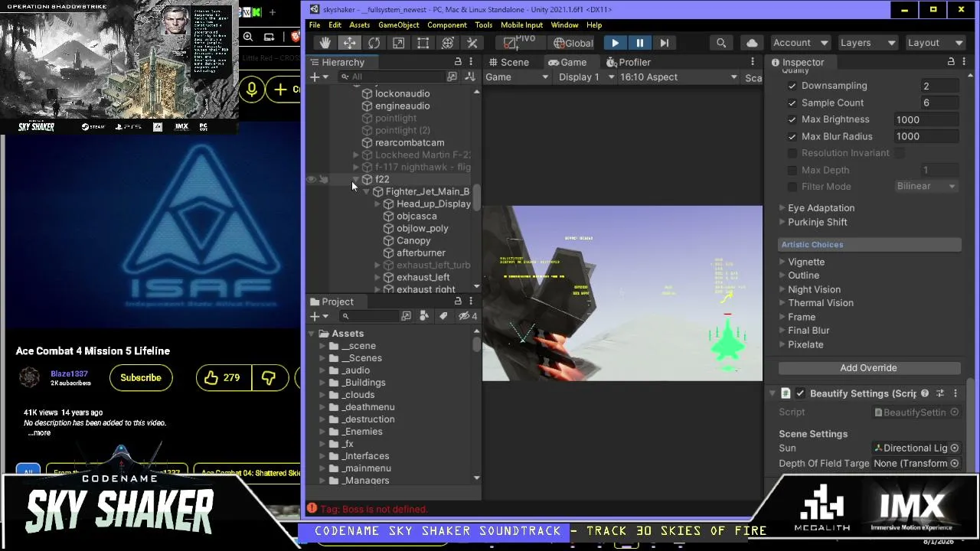This screenshot has width=980, height=551.
Task: Select the Canopy object
Action: click(x=413, y=240)
